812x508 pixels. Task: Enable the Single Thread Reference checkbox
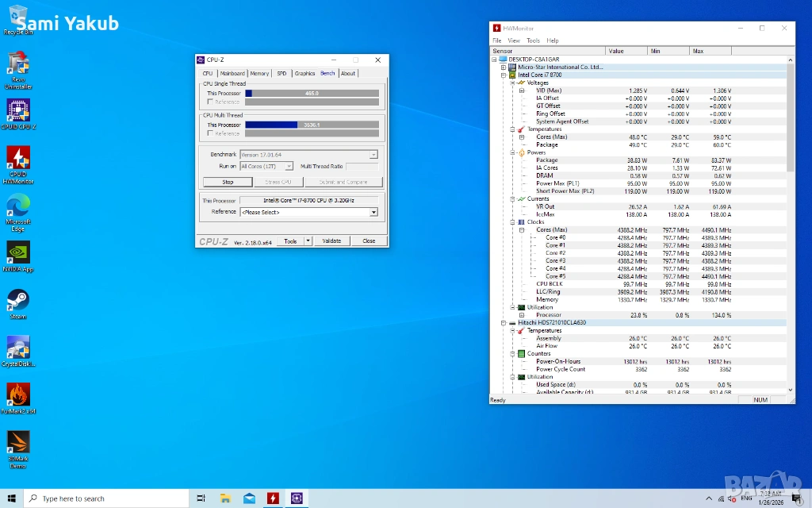210,102
